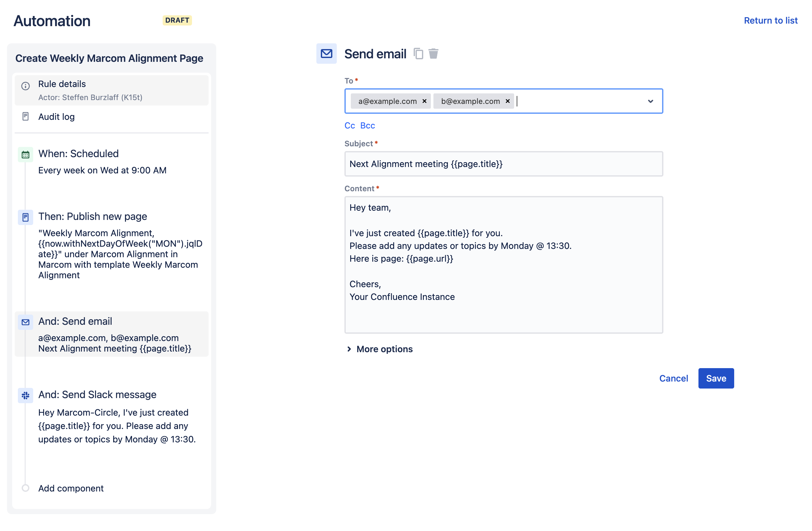Cancel editing the Send email action
812x531 pixels.
(x=674, y=378)
